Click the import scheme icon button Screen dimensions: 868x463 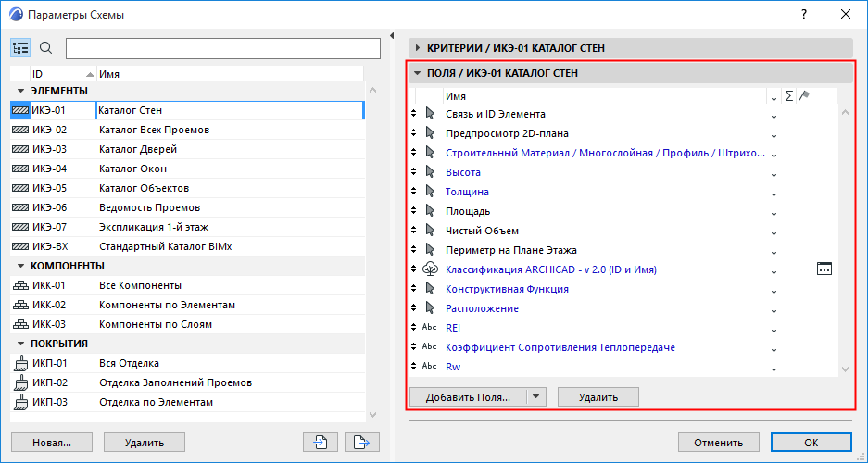pyautogui.click(x=321, y=443)
